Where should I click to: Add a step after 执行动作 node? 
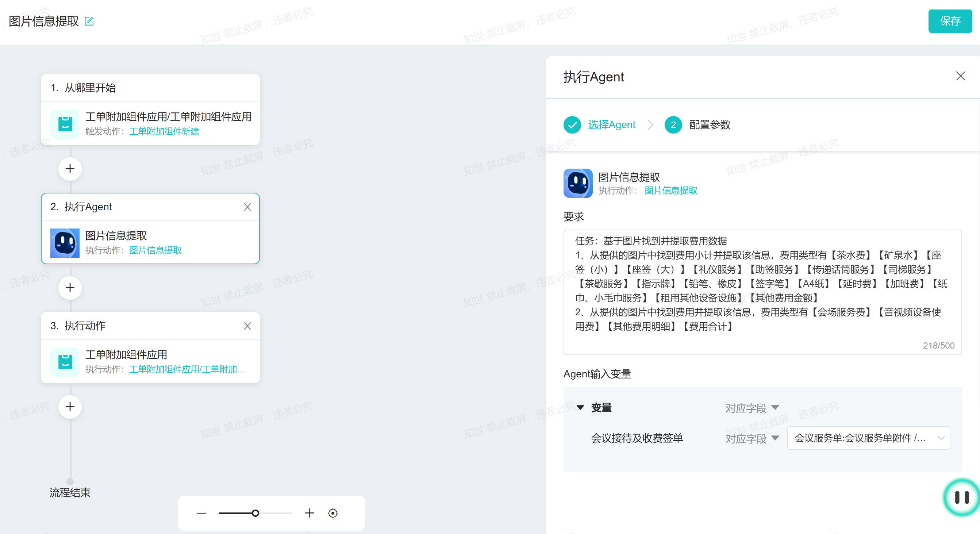70,407
